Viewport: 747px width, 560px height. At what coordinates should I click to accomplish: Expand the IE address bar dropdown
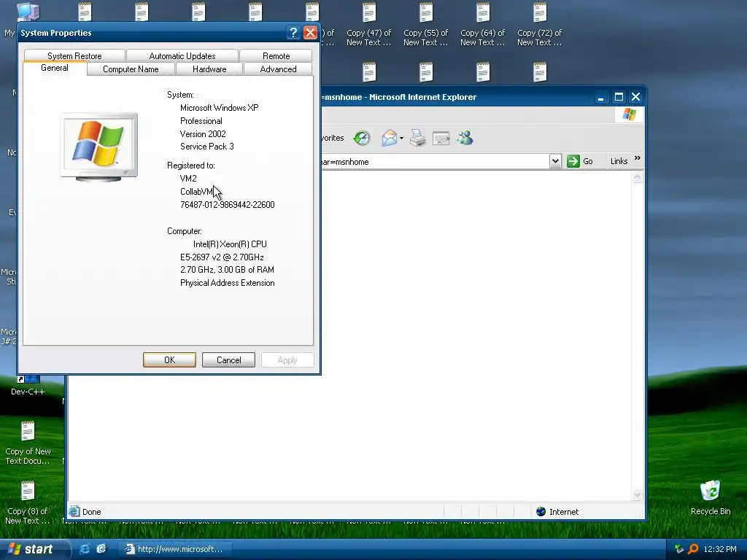(555, 161)
